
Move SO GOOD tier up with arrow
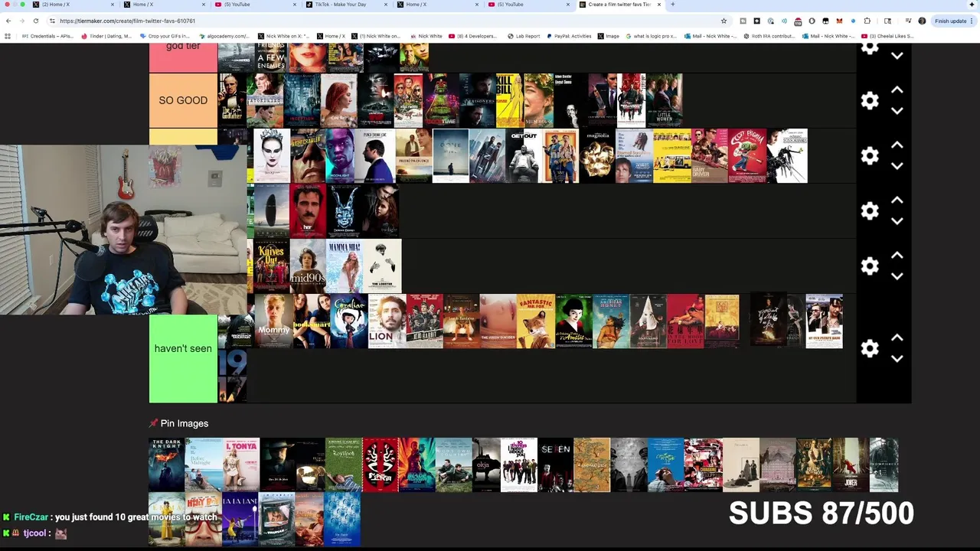click(x=897, y=90)
